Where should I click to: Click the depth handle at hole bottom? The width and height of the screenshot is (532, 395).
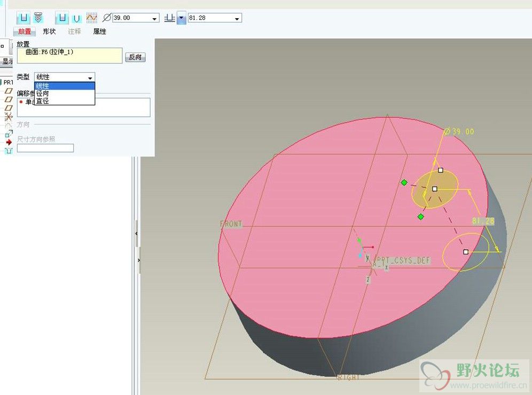(x=466, y=252)
